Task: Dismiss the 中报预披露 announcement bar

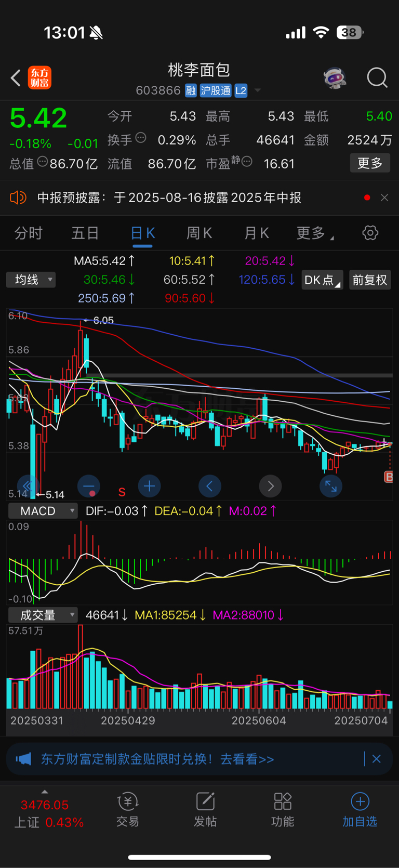Action: (x=384, y=198)
